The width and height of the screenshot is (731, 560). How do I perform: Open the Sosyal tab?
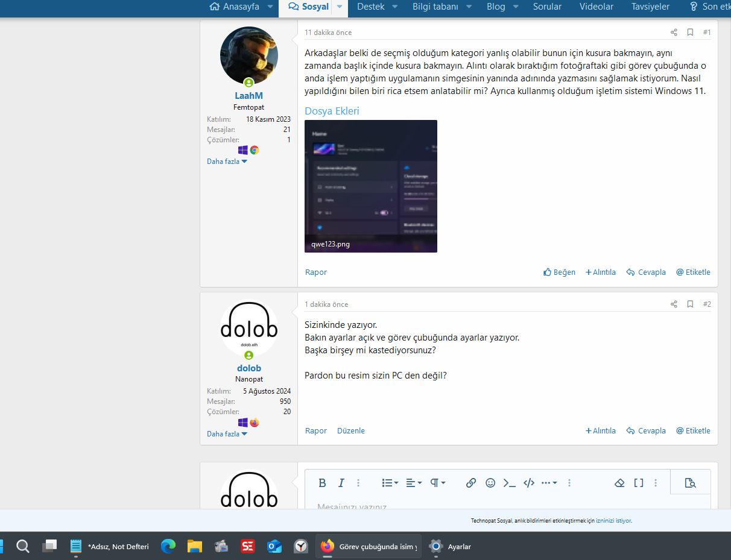click(309, 7)
